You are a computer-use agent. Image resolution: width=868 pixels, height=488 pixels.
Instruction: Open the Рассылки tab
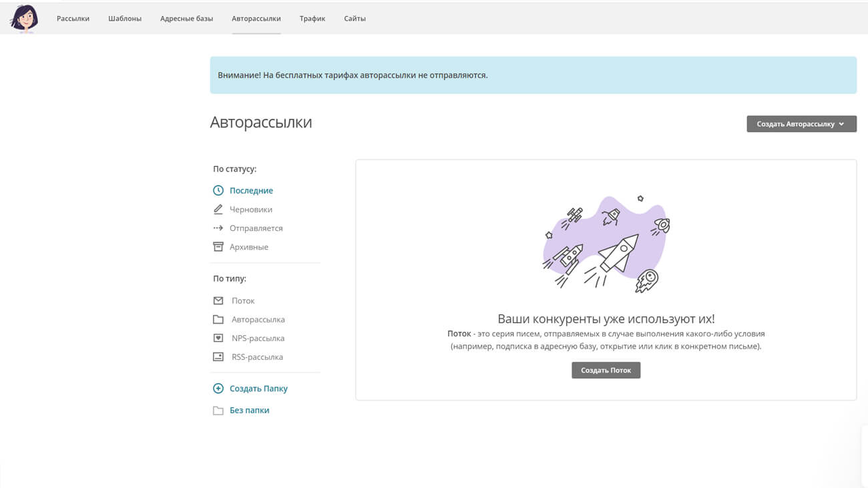pos(73,19)
